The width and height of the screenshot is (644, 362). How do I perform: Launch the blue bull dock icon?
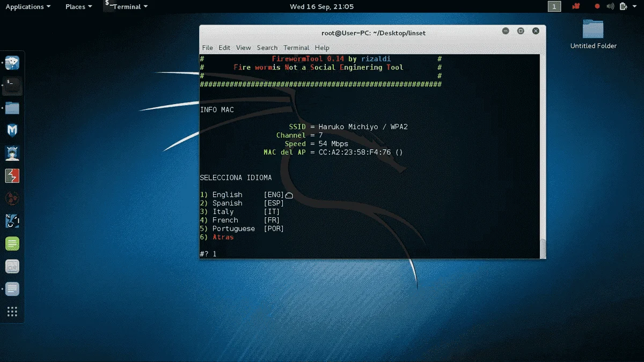[x=12, y=221]
